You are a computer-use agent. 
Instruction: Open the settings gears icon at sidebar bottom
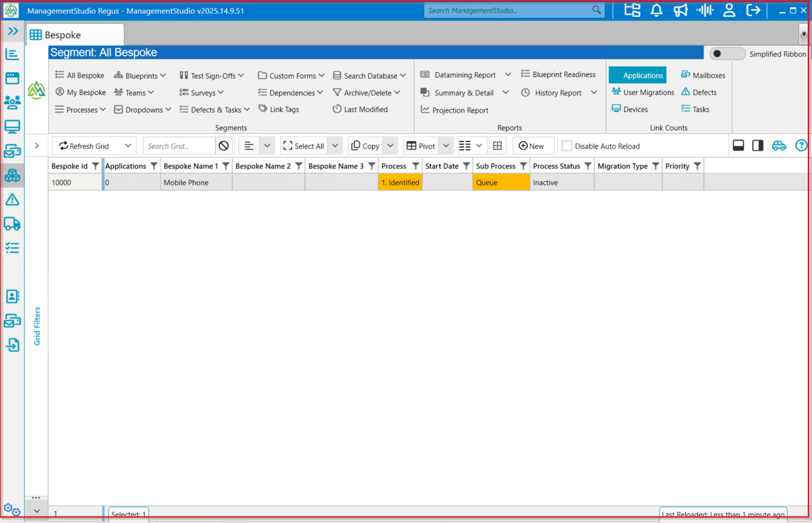(12, 510)
